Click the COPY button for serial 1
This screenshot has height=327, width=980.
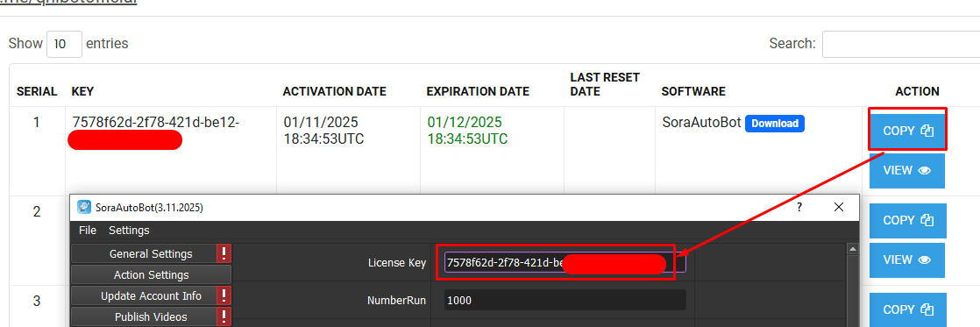(907, 131)
